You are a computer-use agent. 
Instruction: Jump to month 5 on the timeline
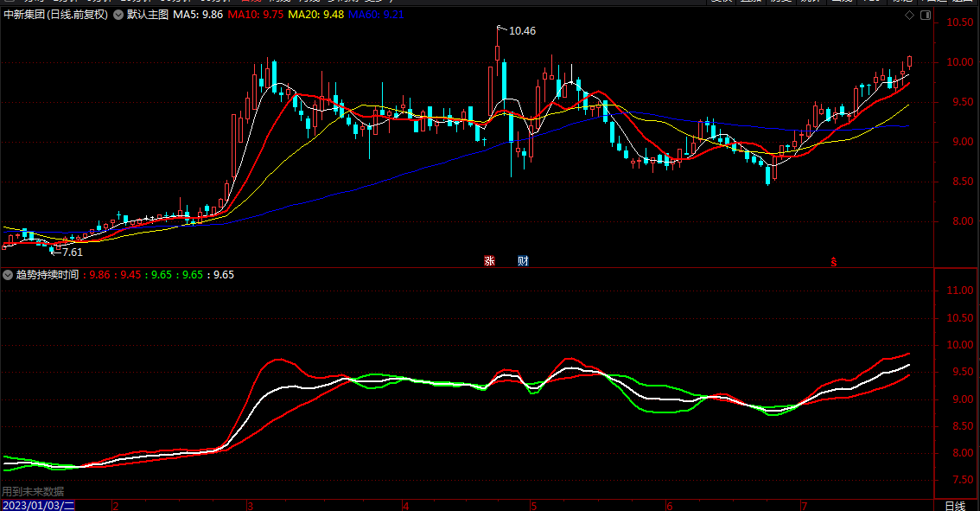point(533,505)
